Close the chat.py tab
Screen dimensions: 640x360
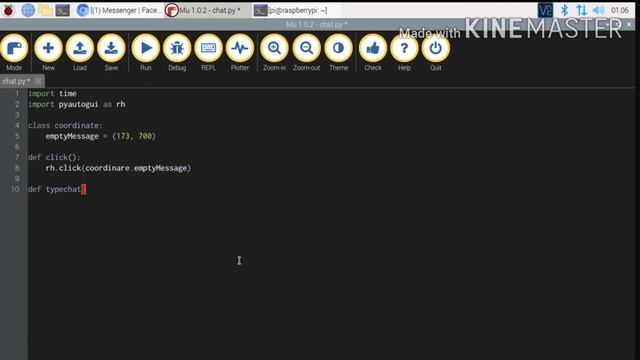[38, 81]
